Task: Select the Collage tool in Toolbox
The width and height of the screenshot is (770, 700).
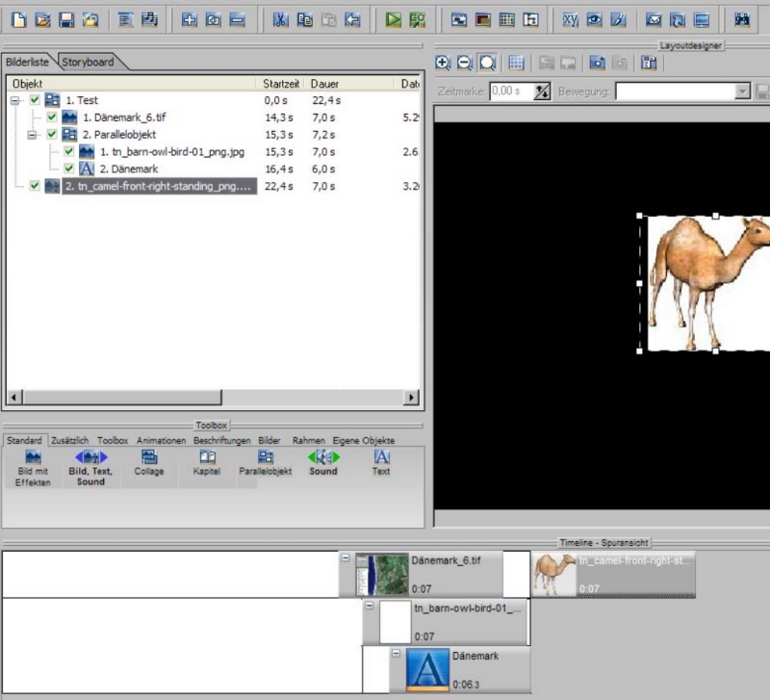Action: (x=149, y=463)
